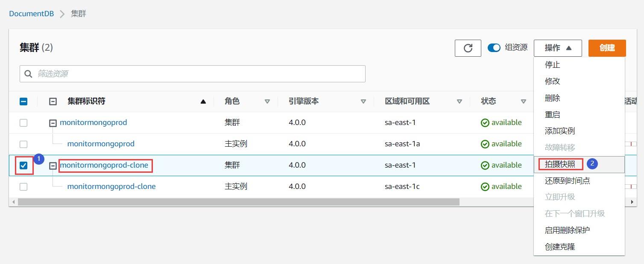Click the left arrow of the table scrollbar

13,202
